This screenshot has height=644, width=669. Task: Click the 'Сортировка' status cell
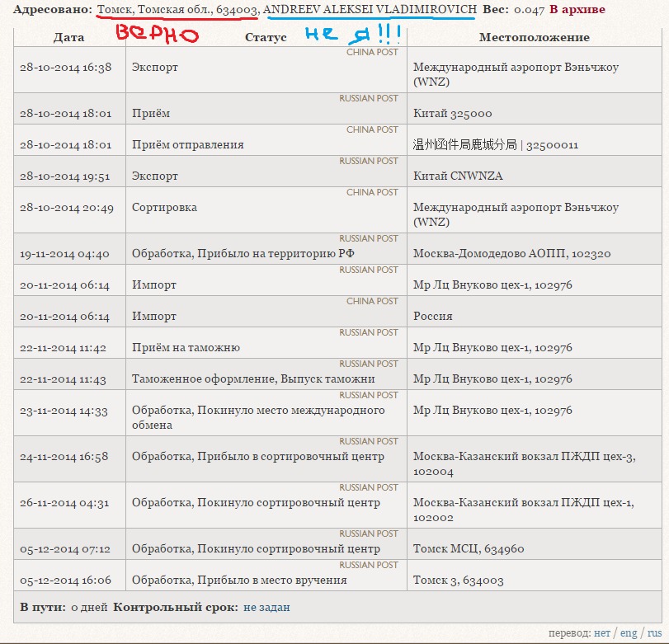click(x=164, y=208)
